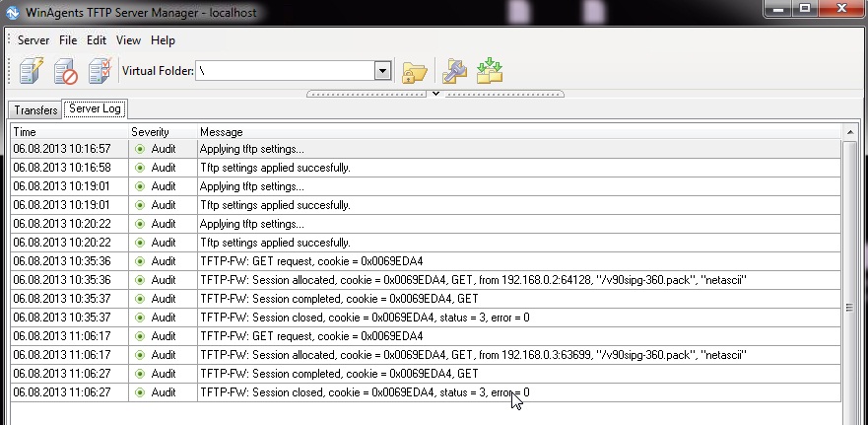
Task: Sort by the Time column header
Action: click(x=70, y=132)
